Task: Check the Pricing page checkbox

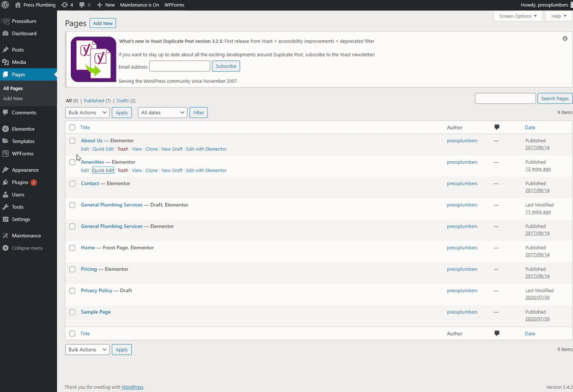Action: (72, 269)
